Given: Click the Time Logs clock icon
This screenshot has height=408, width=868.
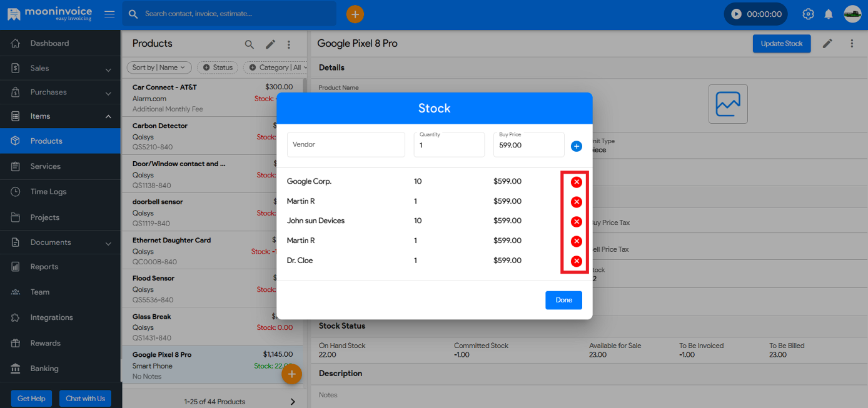Looking at the screenshot, I should pyautogui.click(x=16, y=192).
